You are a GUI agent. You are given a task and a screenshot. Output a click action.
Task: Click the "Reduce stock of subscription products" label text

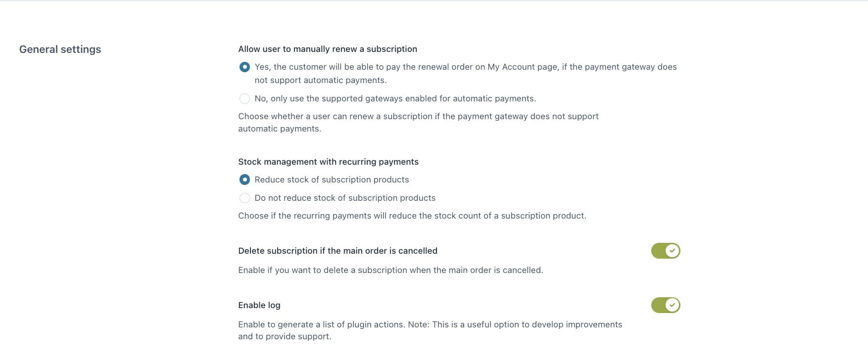coord(332,180)
